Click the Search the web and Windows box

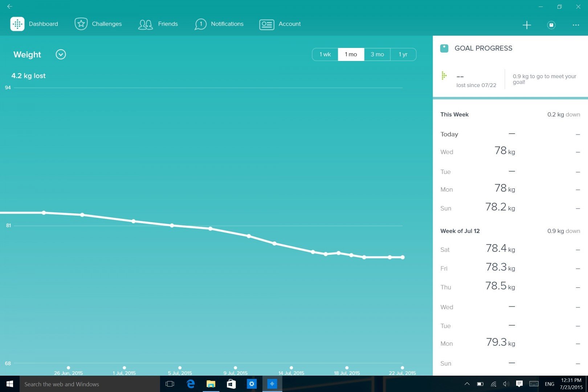89,384
